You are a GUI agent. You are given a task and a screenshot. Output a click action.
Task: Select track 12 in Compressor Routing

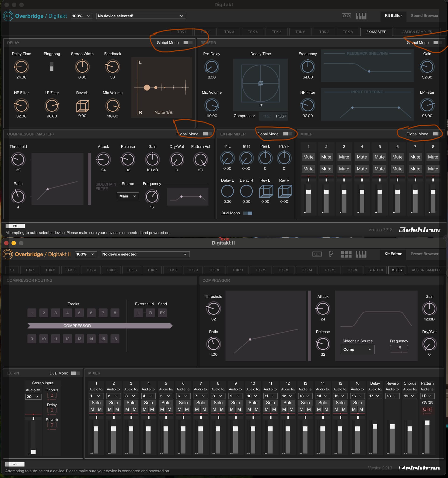(x=67, y=339)
